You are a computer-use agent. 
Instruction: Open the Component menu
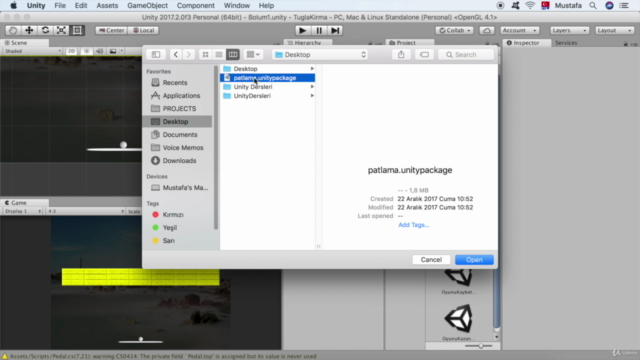tap(196, 5)
